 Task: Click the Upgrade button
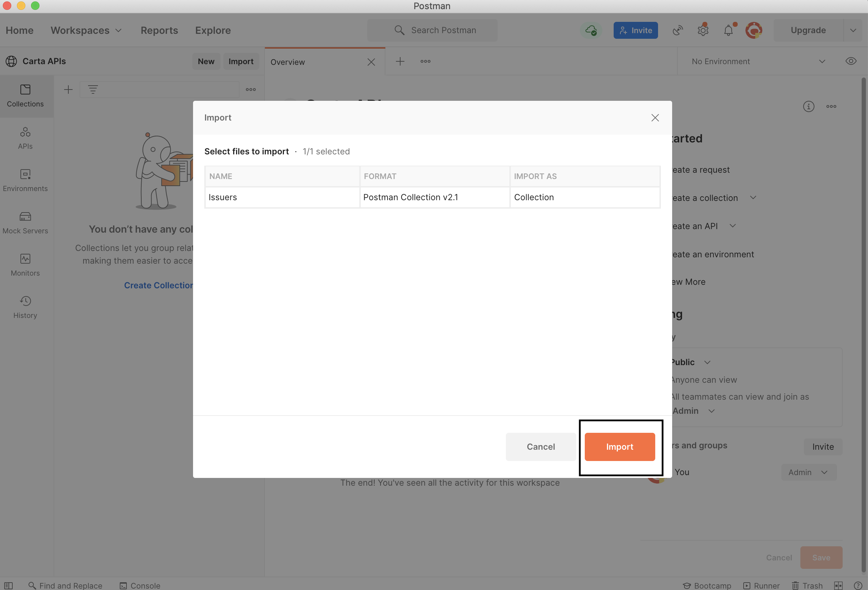808,30
